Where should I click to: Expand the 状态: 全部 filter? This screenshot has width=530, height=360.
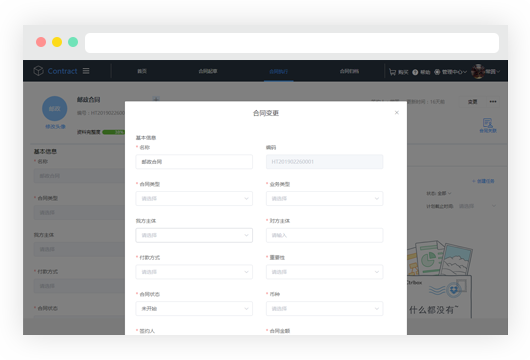(x=439, y=193)
